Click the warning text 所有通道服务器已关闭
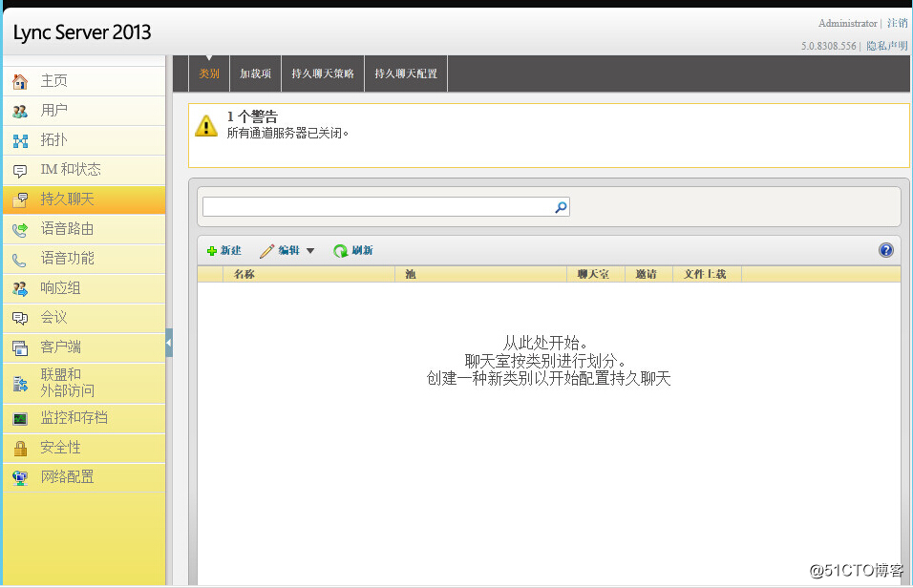This screenshot has height=588, width=913. point(287,134)
